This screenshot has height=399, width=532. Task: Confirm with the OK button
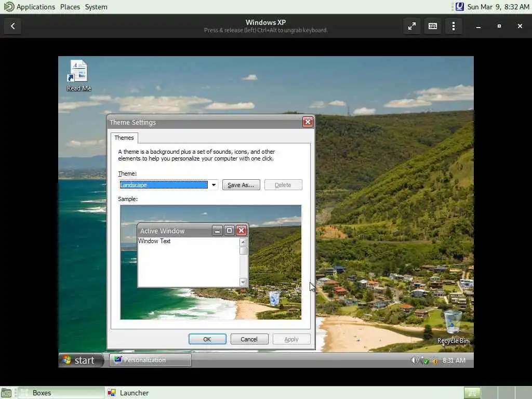click(x=207, y=339)
